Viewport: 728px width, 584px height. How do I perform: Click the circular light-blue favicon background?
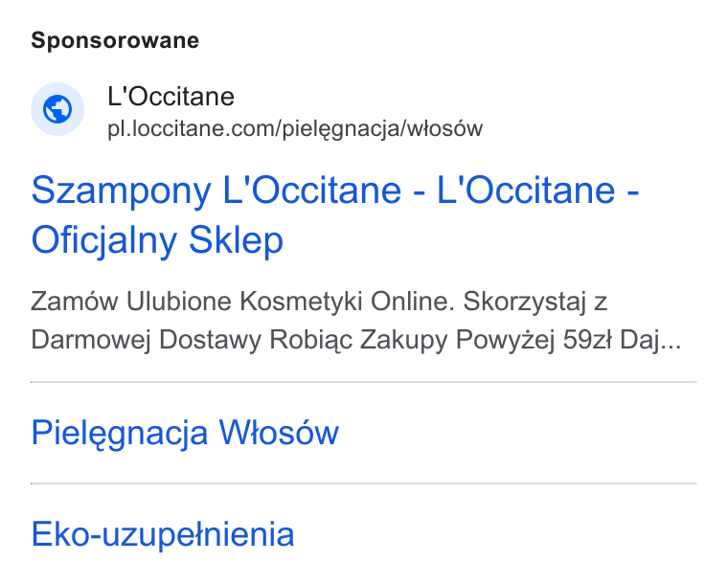click(x=57, y=109)
